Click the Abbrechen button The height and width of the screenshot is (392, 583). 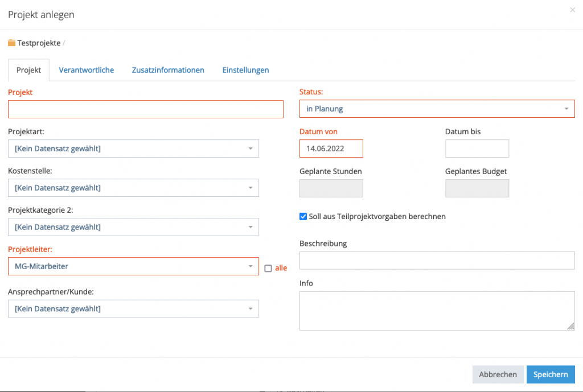498,374
